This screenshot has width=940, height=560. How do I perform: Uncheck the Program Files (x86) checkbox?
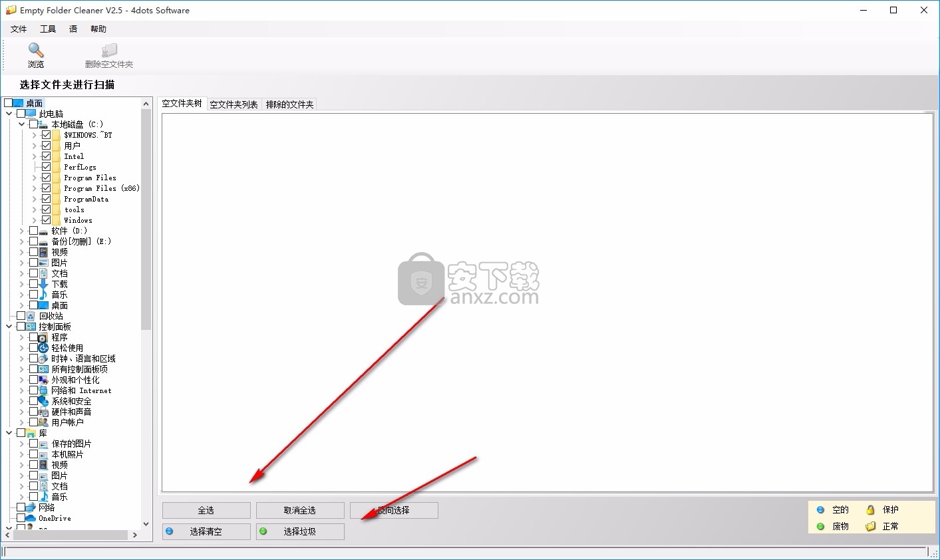(46, 188)
